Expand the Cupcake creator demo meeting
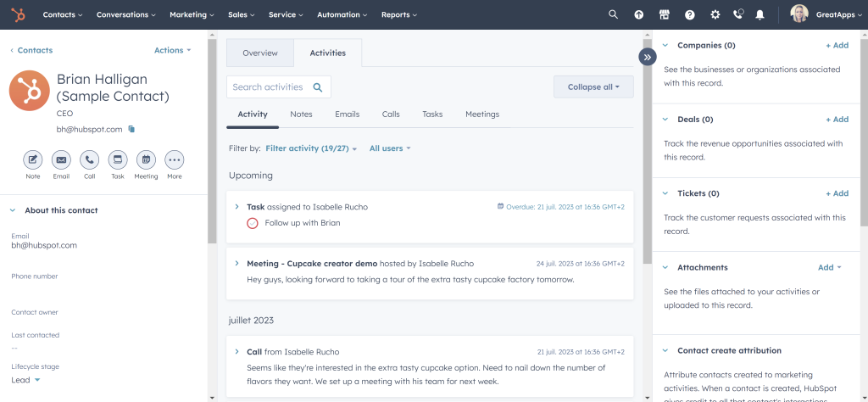Viewport: 868px width, 402px height. [237, 264]
